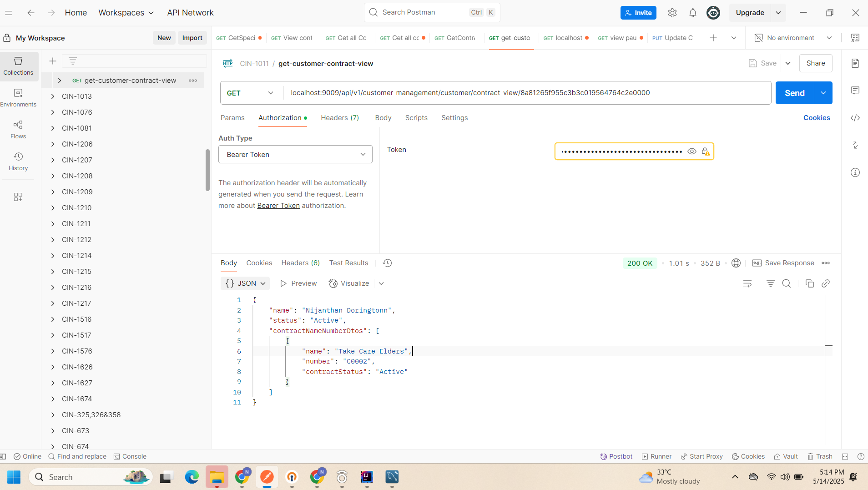Open the response Headers (6) tab
The image size is (868, 490).
[x=300, y=263]
